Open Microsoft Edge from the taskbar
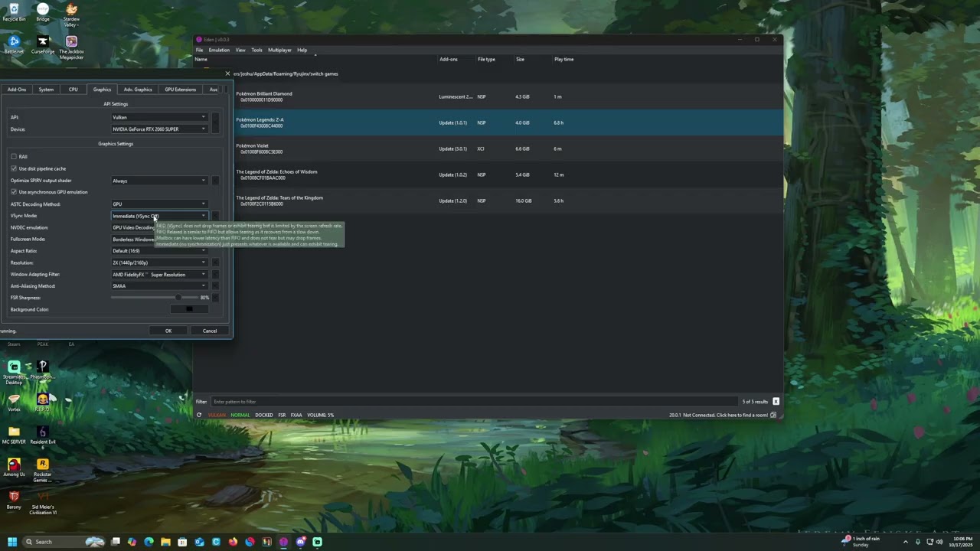Viewport: 980px width, 551px height. 149,542
